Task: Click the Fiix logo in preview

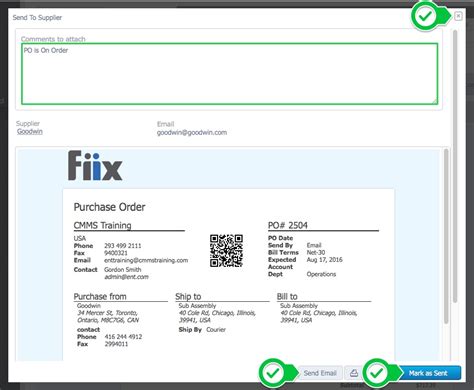Action: (x=95, y=166)
